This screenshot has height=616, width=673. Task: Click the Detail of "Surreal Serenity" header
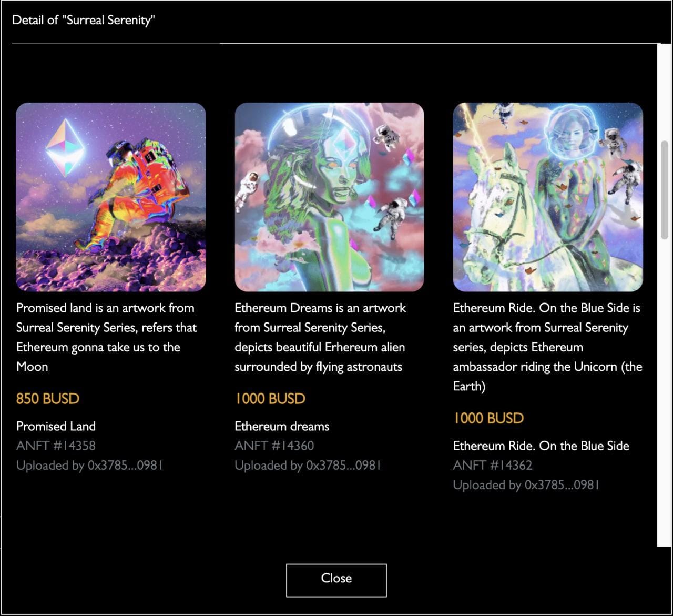tap(84, 20)
